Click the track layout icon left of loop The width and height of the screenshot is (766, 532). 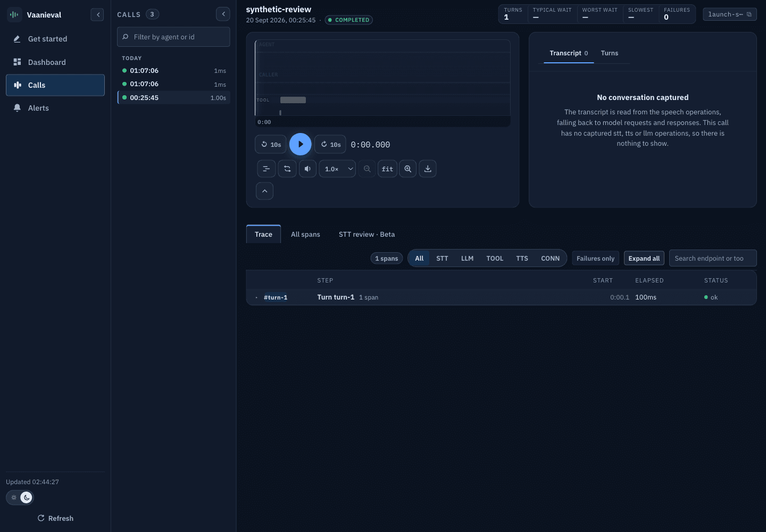tap(267, 169)
